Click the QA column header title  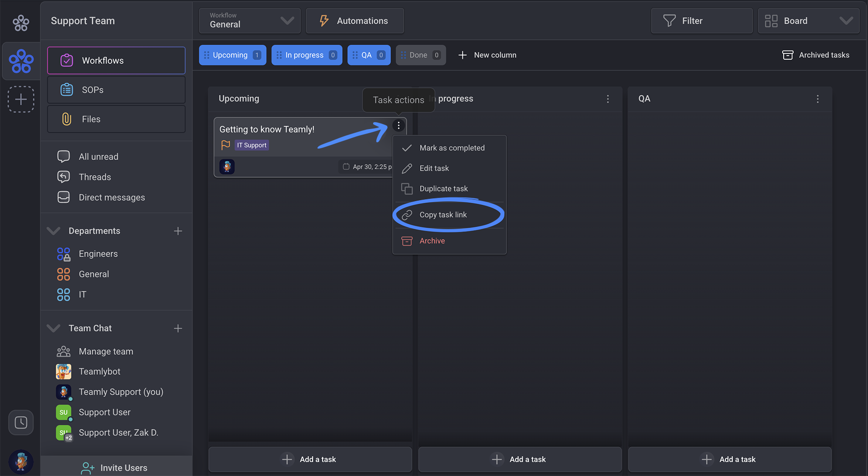(x=644, y=98)
